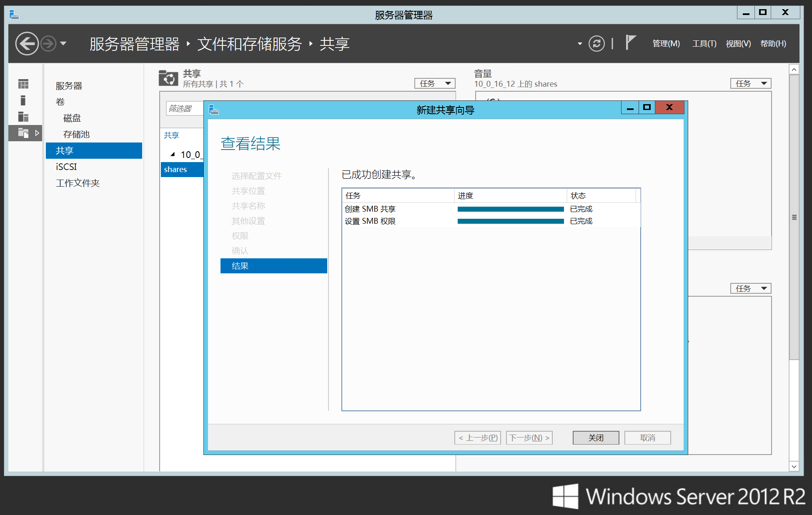812x515 pixels.
Task: Select iSCSI in the navigation list
Action: [x=66, y=167]
